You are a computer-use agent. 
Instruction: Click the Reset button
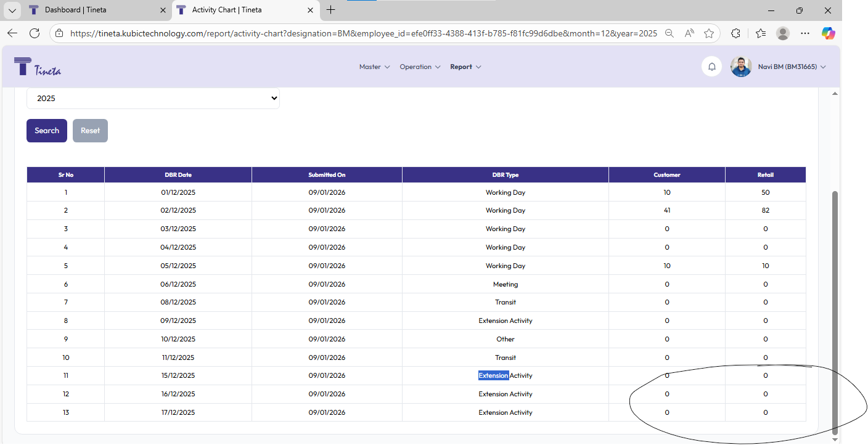pos(90,131)
